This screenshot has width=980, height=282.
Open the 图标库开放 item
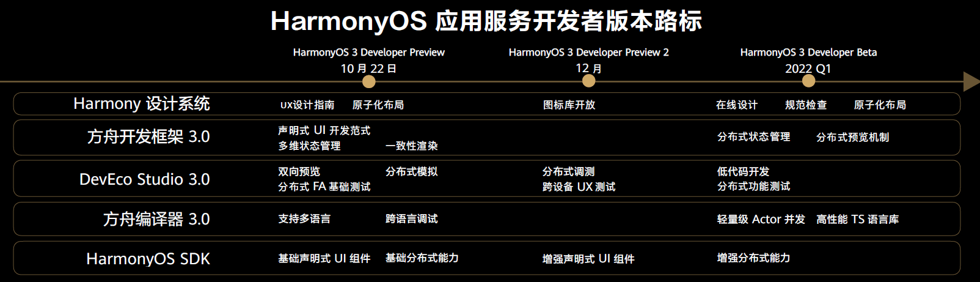(x=569, y=105)
